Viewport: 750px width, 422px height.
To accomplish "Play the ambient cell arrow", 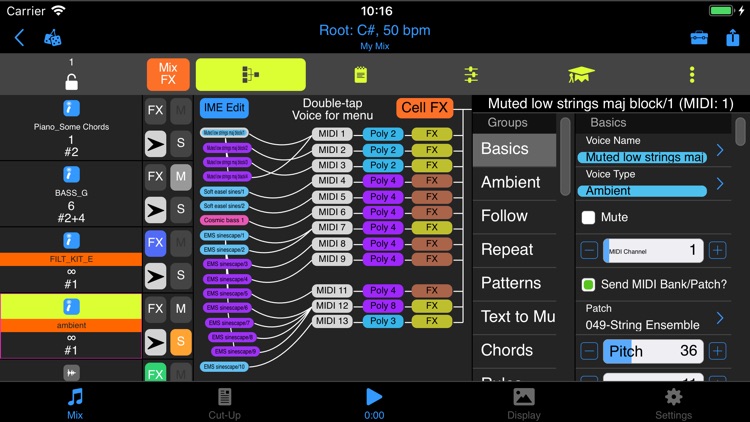I will [x=155, y=342].
